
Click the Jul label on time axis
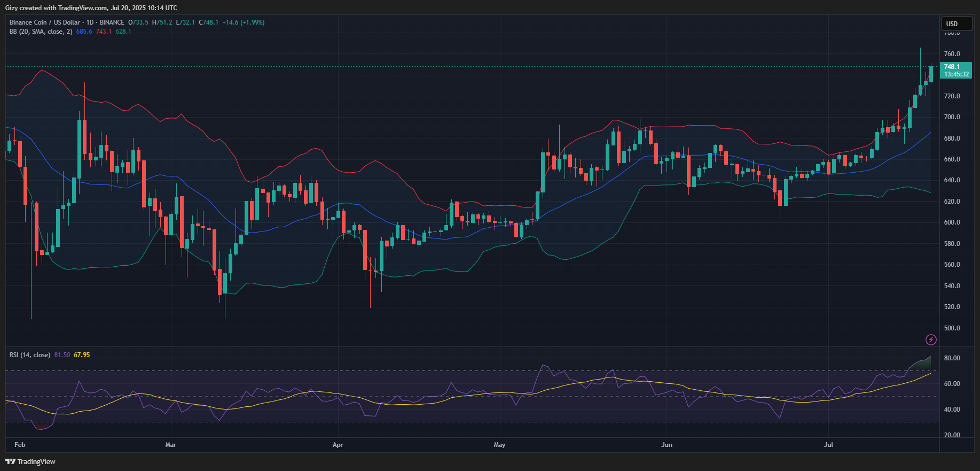pyautogui.click(x=828, y=445)
